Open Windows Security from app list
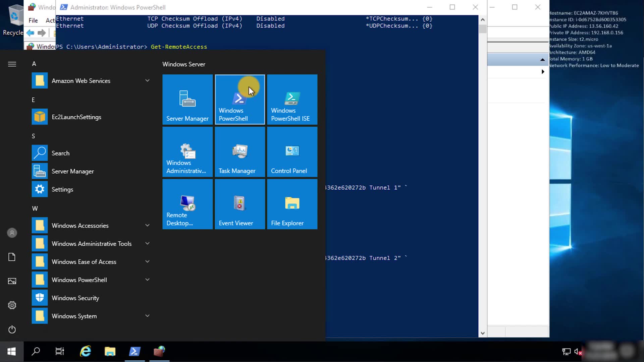 pyautogui.click(x=75, y=298)
